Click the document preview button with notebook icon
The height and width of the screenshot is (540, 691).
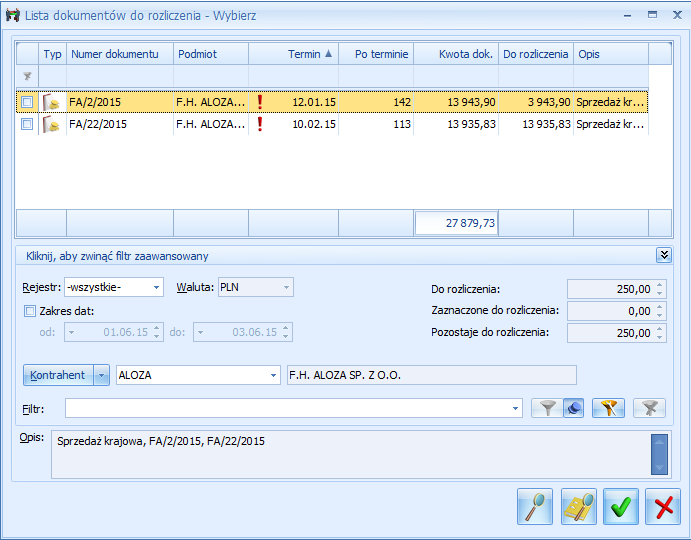point(578,506)
